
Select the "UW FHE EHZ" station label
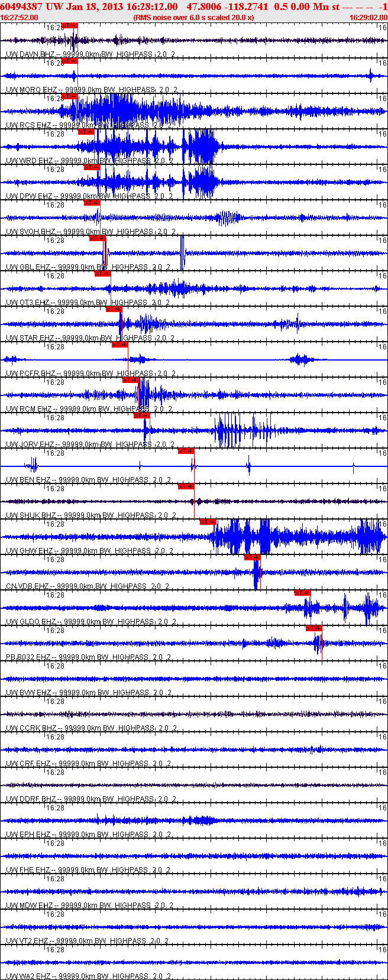coord(28,870)
